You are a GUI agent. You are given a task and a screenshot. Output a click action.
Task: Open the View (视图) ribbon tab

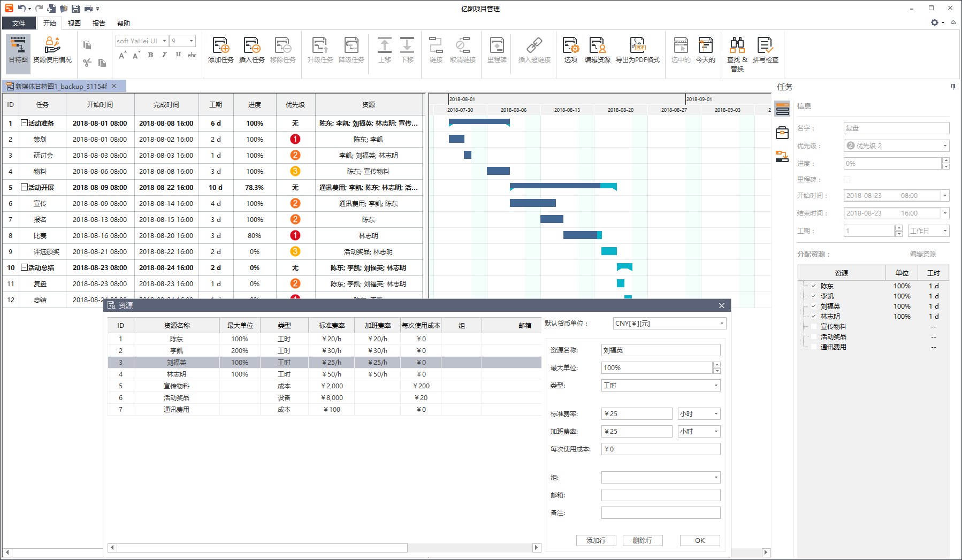coord(74,23)
